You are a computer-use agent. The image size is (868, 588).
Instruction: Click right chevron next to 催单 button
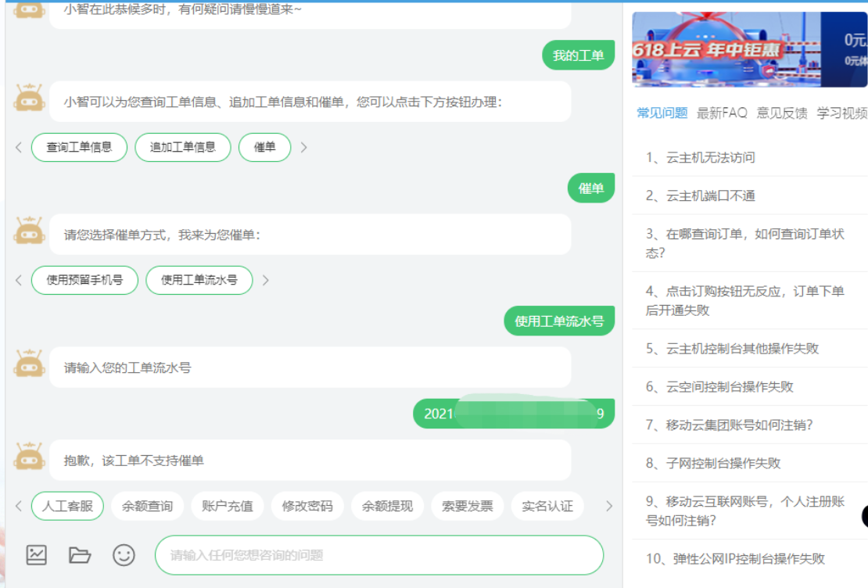304,147
